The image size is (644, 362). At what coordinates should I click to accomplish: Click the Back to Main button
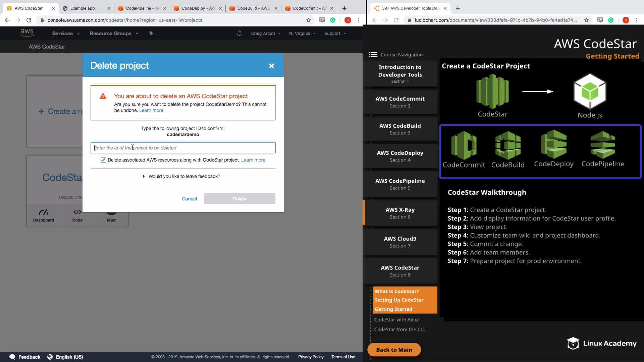(x=394, y=350)
